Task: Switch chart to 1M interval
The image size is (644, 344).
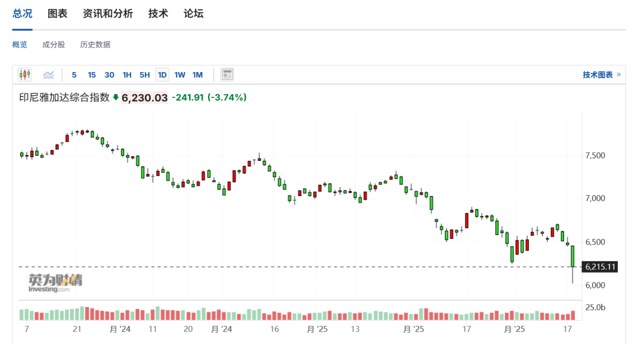Action: (x=197, y=75)
